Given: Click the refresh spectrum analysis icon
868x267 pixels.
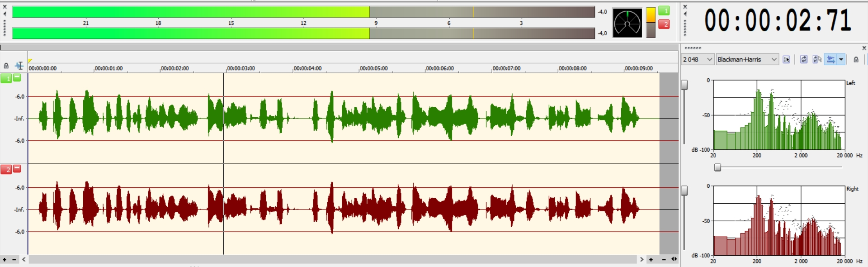Looking at the screenshot, I should [803, 60].
